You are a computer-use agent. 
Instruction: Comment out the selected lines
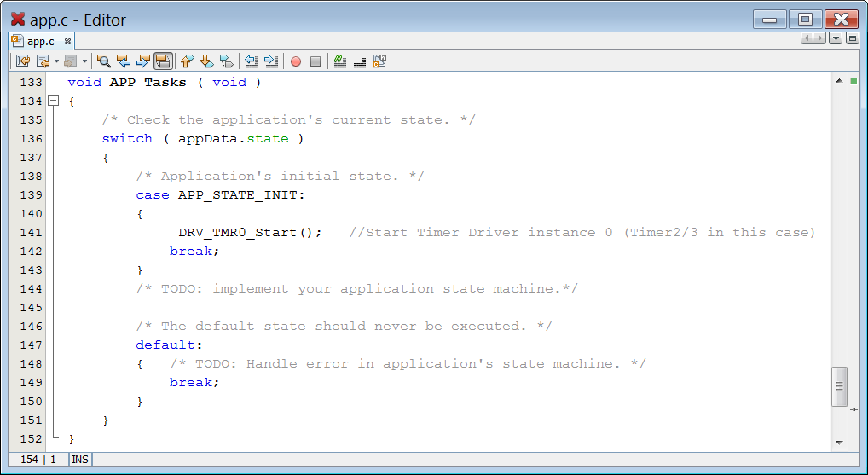[340, 61]
